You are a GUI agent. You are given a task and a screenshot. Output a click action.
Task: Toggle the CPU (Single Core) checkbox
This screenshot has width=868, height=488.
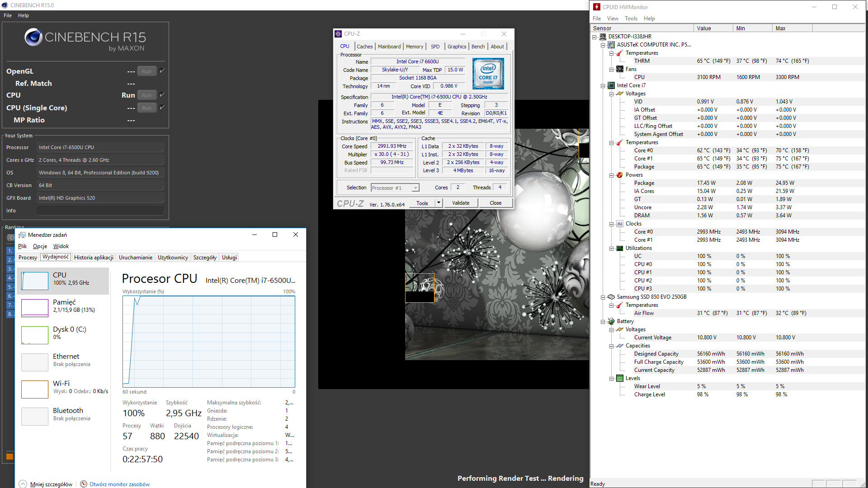pos(162,108)
